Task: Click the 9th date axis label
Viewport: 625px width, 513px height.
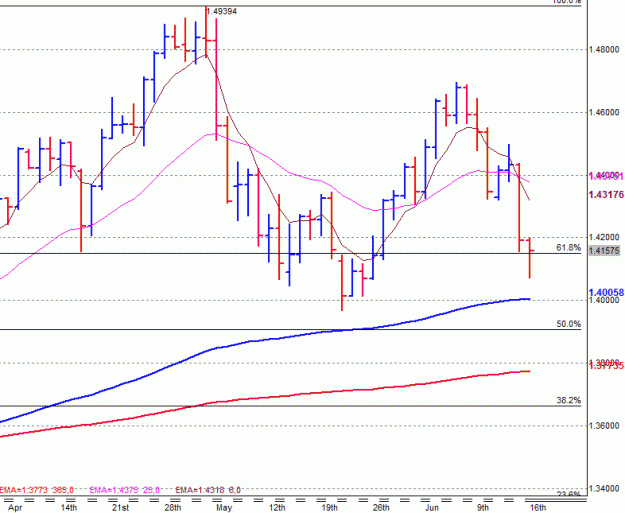Action: coord(483,507)
